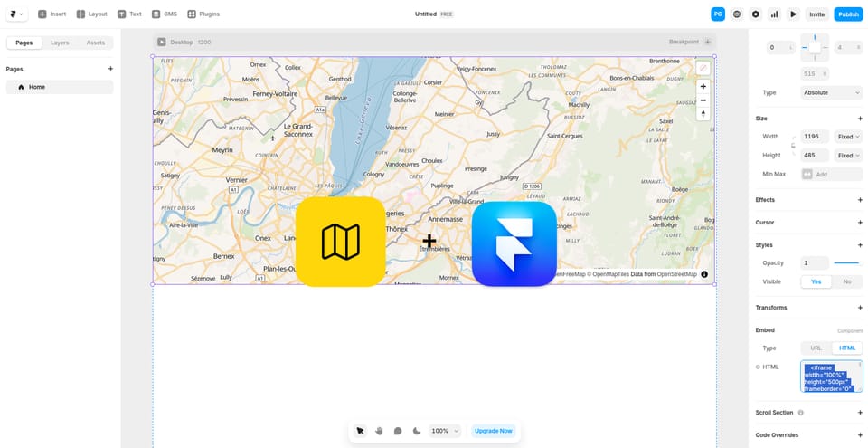868x448 pixels.
Task: Expand the Styles section
Action: [860, 245]
